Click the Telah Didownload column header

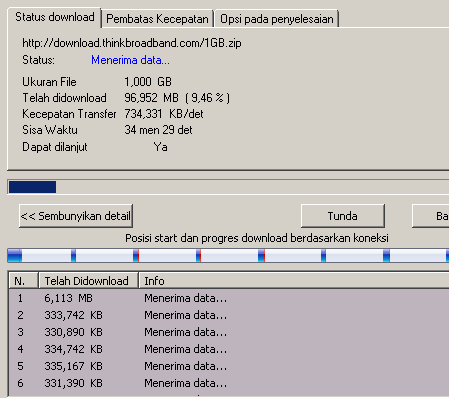[x=88, y=281]
